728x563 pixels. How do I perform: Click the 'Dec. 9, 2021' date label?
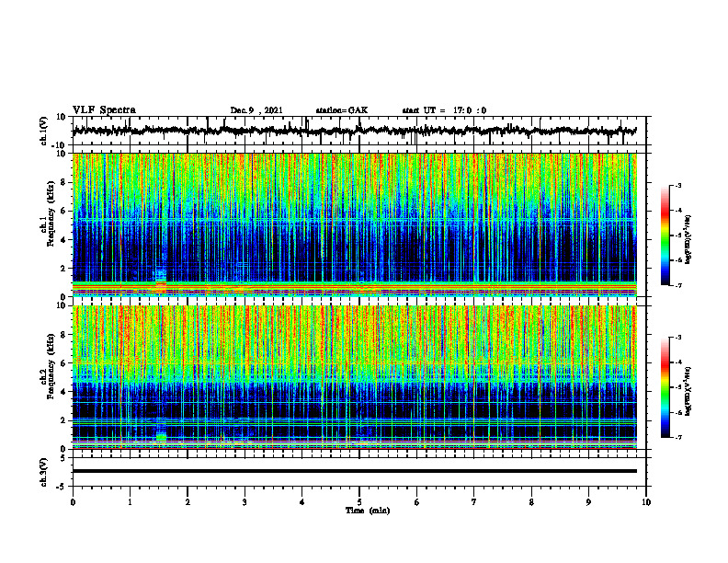click(256, 110)
